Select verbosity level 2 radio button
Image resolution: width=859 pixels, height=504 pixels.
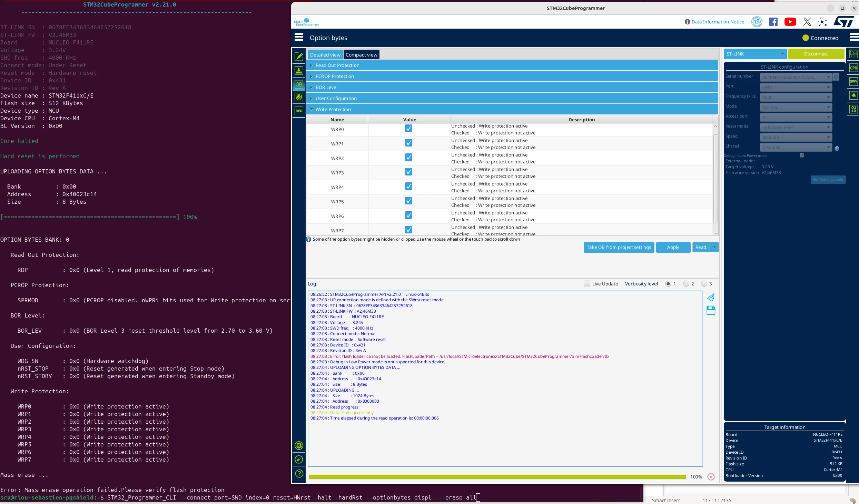tap(686, 284)
